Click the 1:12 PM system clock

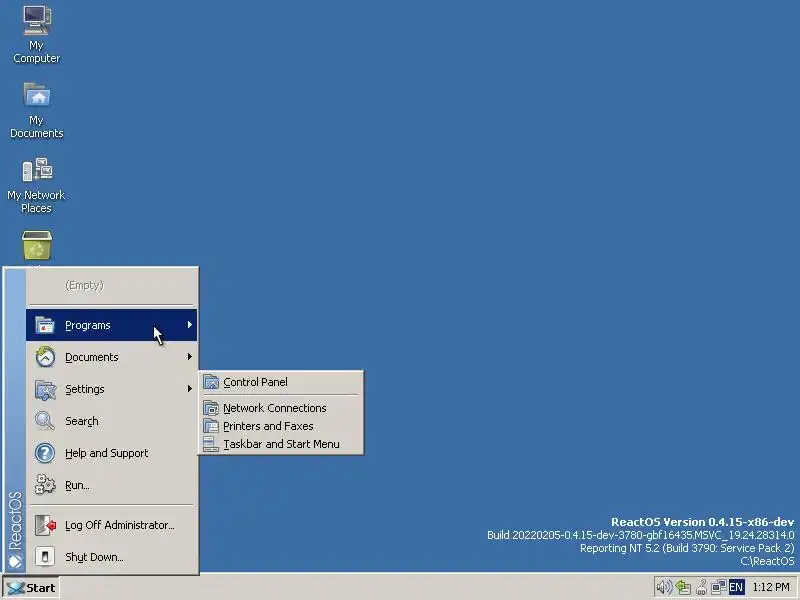771,588
